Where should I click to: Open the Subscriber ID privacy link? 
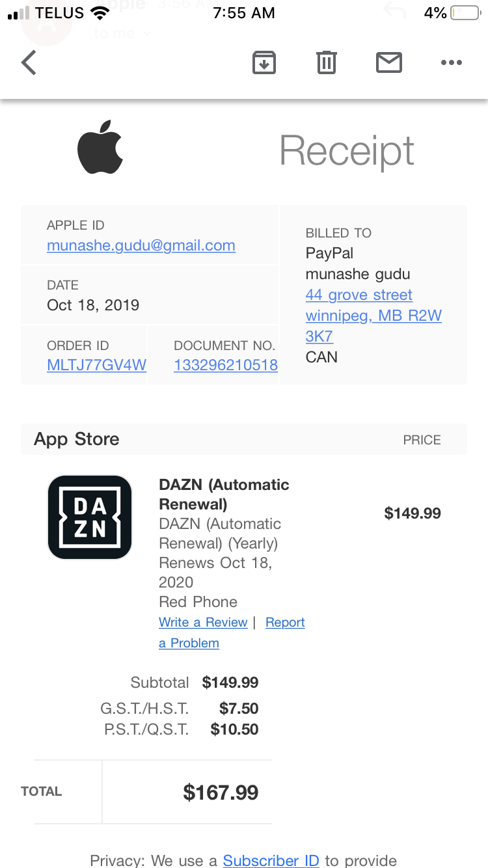click(x=271, y=860)
